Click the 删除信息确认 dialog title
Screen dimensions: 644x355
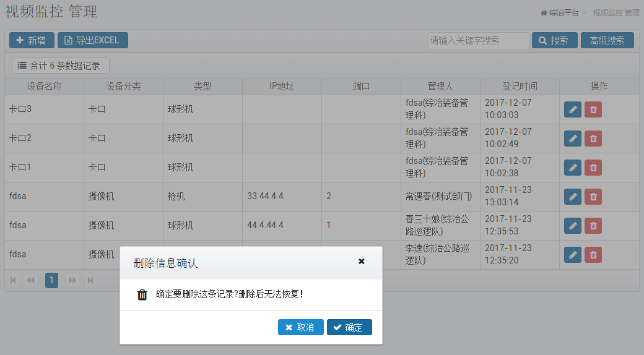(165, 263)
